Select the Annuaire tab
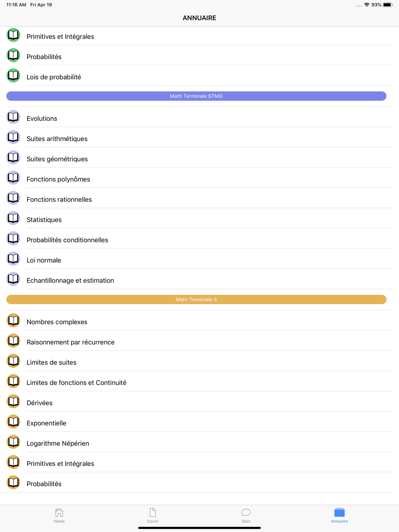The width and height of the screenshot is (399, 532). point(340,515)
